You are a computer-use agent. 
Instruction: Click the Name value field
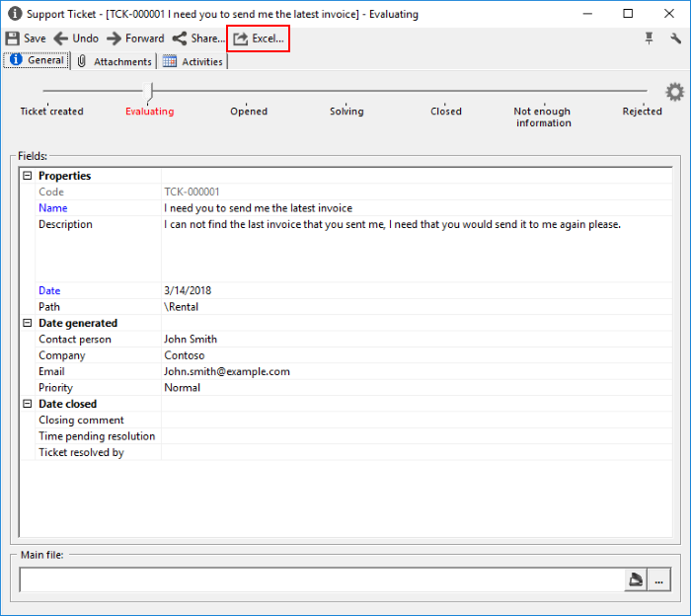[417, 208]
